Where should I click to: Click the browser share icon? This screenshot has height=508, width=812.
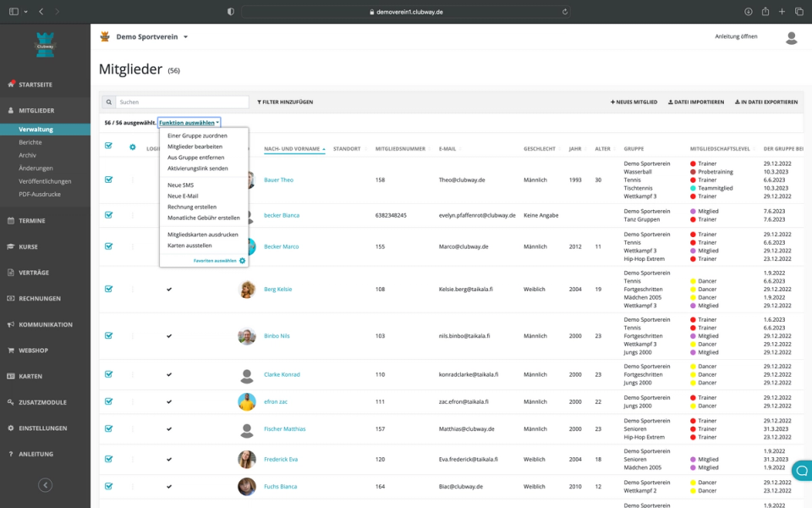coord(765,11)
